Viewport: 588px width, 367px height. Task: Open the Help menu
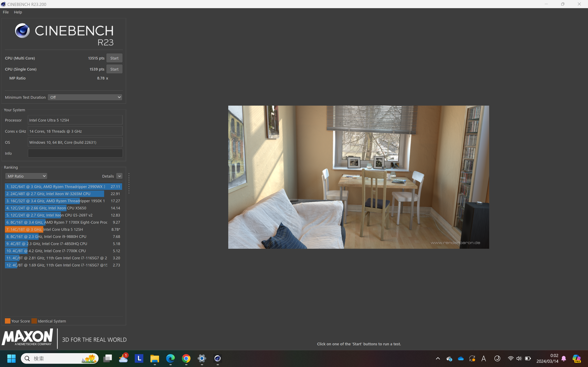tap(18, 12)
